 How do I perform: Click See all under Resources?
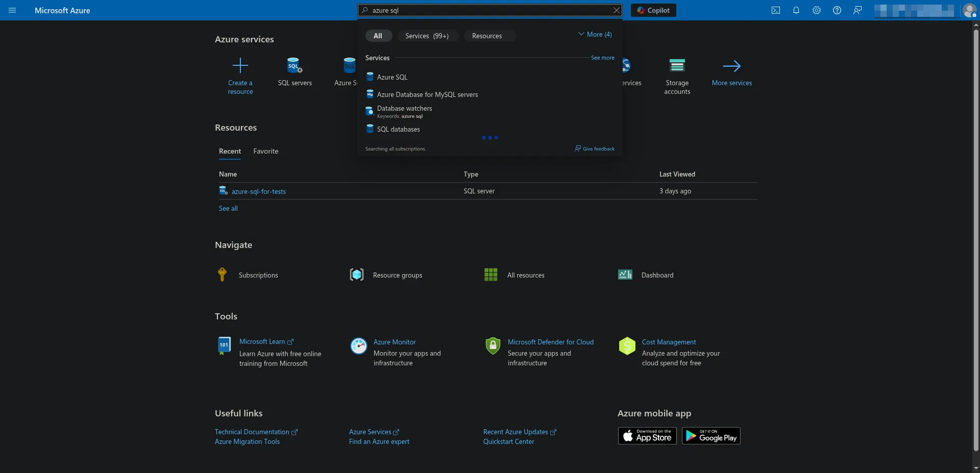pyautogui.click(x=228, y=208)
